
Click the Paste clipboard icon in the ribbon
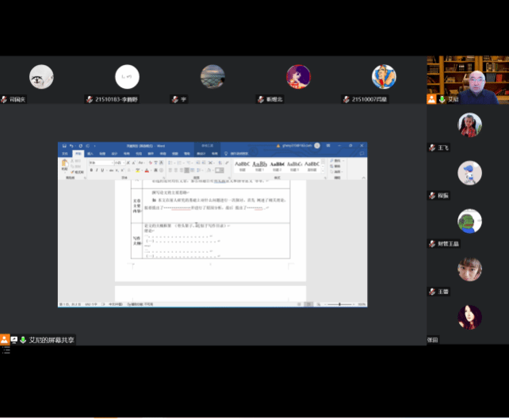(64, 164)
